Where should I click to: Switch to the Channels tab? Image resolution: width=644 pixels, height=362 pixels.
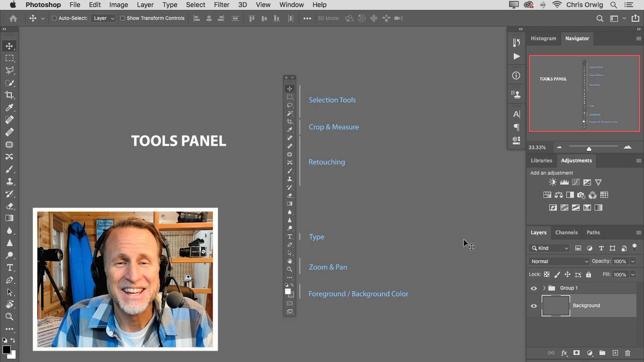567,233
